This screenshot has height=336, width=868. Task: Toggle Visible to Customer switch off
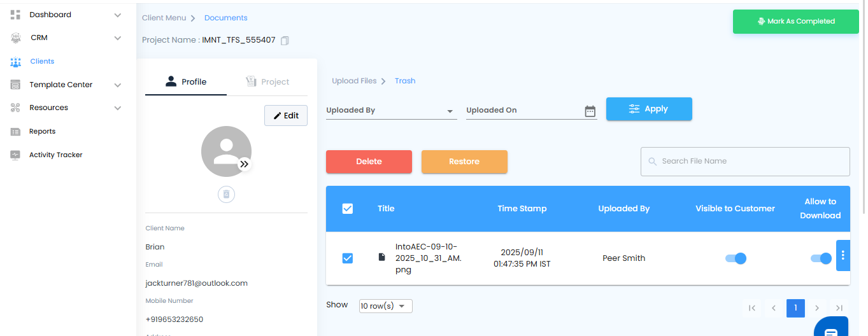pyautogui.click(x=736, y=258)
